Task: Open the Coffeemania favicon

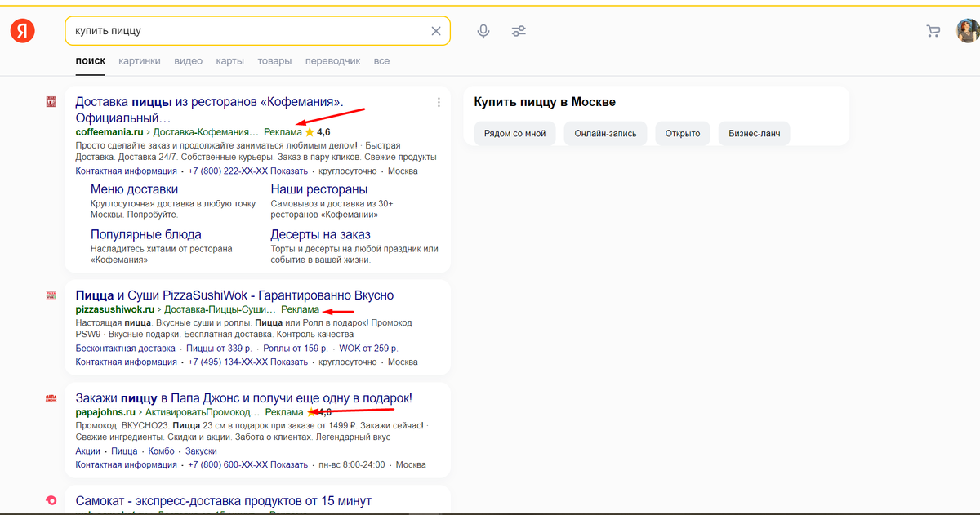Action: pyautogui.click(x=51, y=102)
